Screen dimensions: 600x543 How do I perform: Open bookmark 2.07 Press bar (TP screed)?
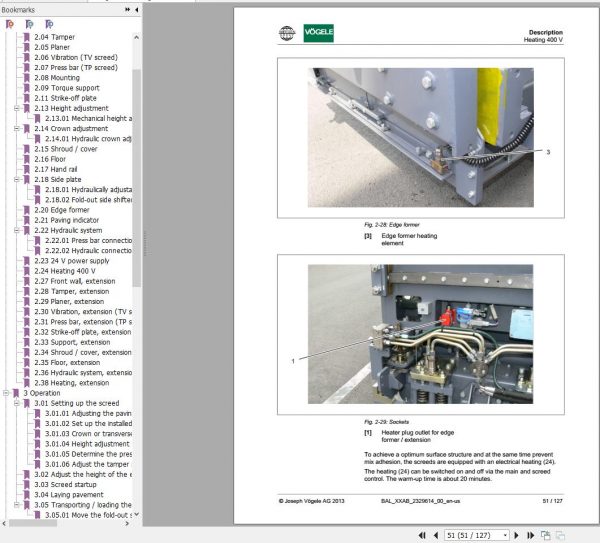coord(76,68)
